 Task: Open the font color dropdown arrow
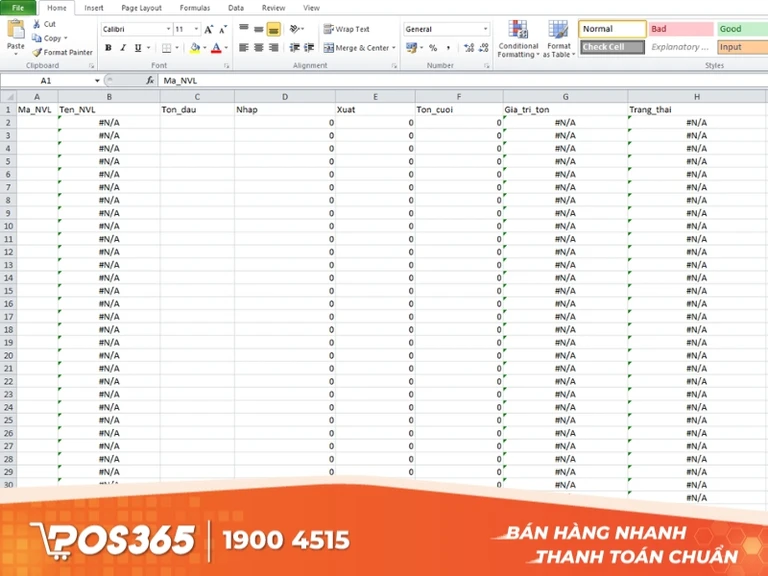point(226,48)
